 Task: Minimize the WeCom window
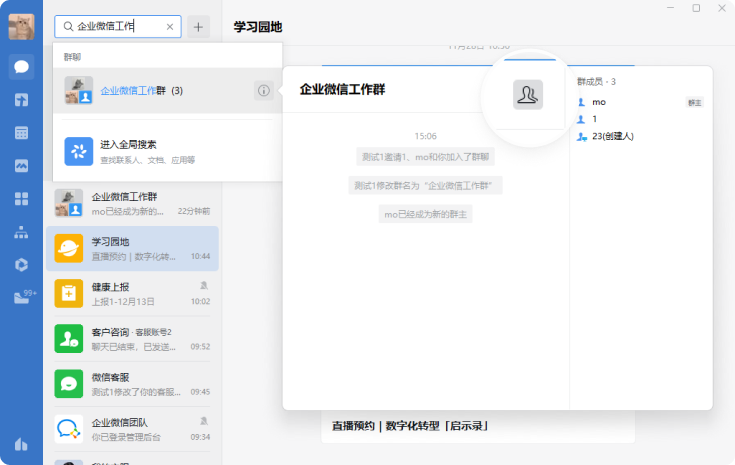670,8
